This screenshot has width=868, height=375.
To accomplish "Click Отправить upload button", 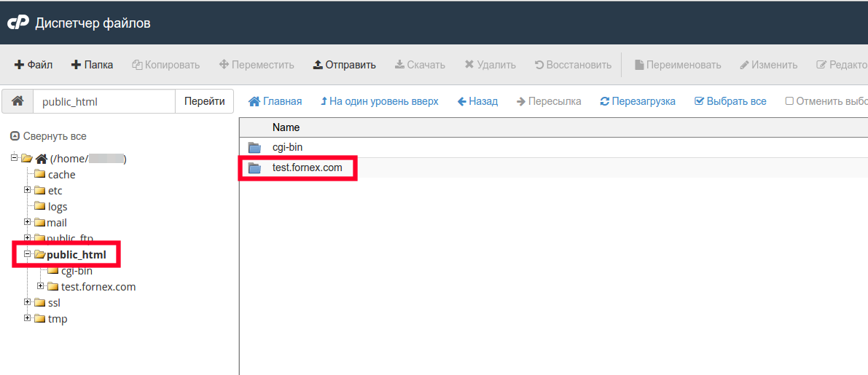I will click(x=344, y=65).
